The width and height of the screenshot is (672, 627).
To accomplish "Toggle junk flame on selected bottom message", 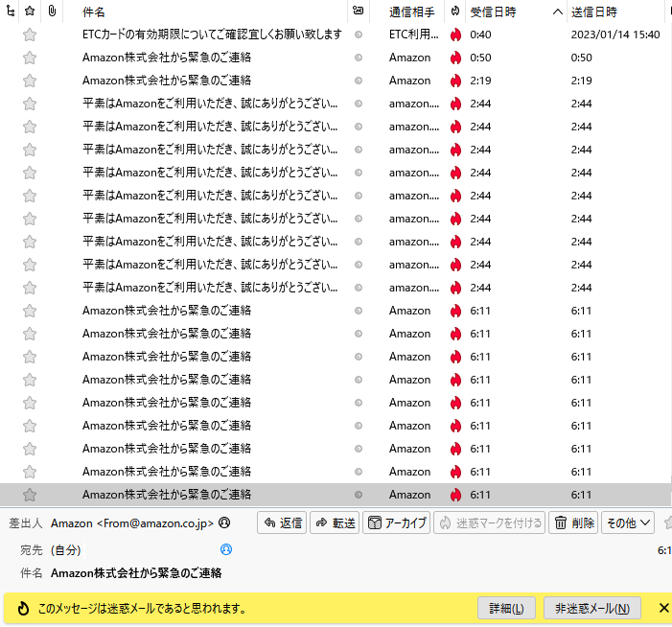I will click(x=455, y=495).
